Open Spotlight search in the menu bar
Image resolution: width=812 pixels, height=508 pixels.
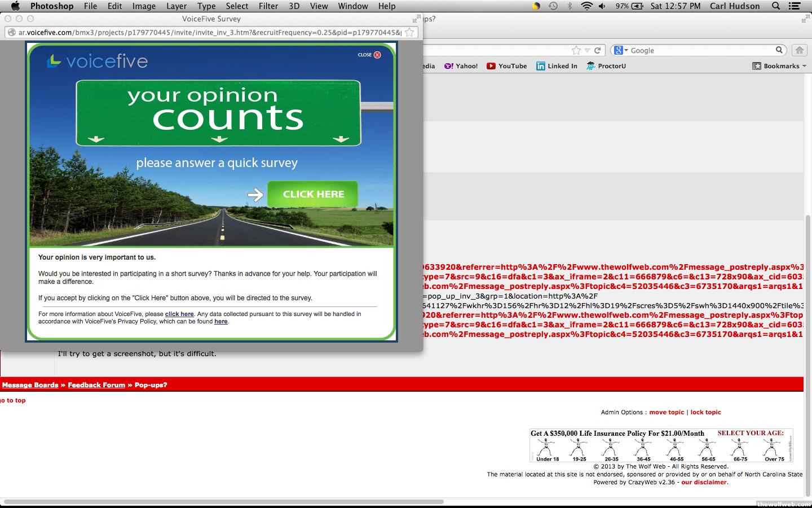776,6
